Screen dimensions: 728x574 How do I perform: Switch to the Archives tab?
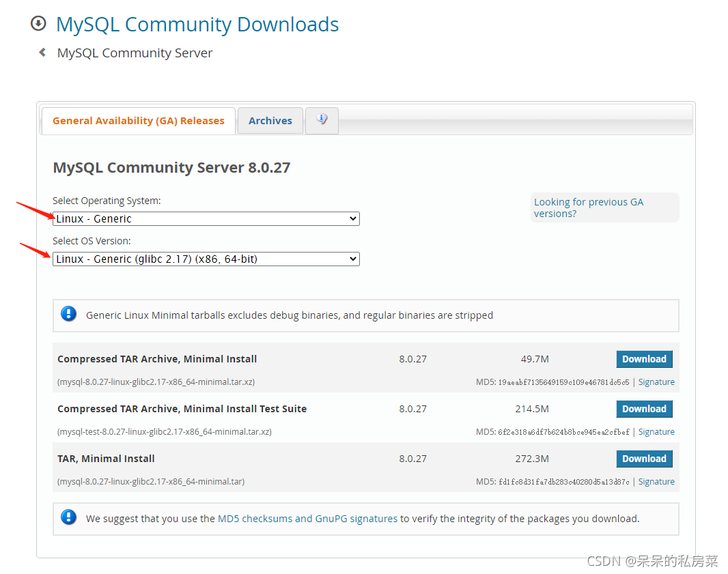click(270, 121)
